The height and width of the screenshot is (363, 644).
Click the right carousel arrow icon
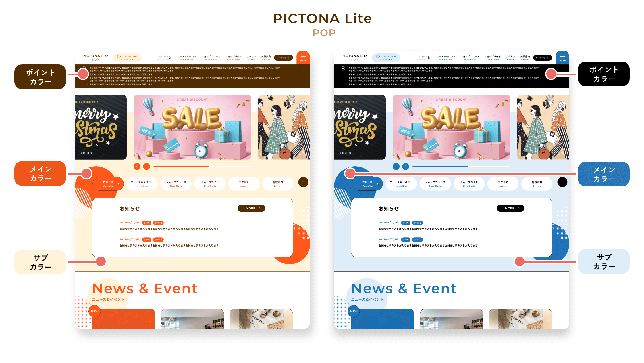click(x=147, y=166)
